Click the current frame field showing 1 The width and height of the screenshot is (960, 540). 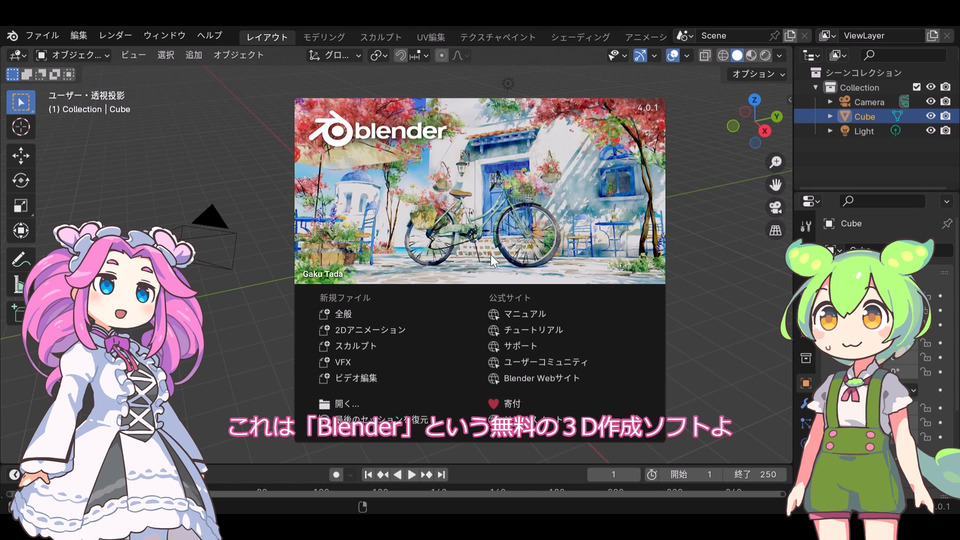pos(613,474)
